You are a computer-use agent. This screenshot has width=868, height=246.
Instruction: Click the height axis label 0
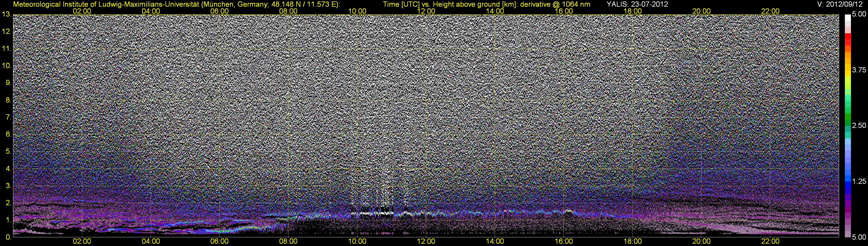click(x=8, y=237)
